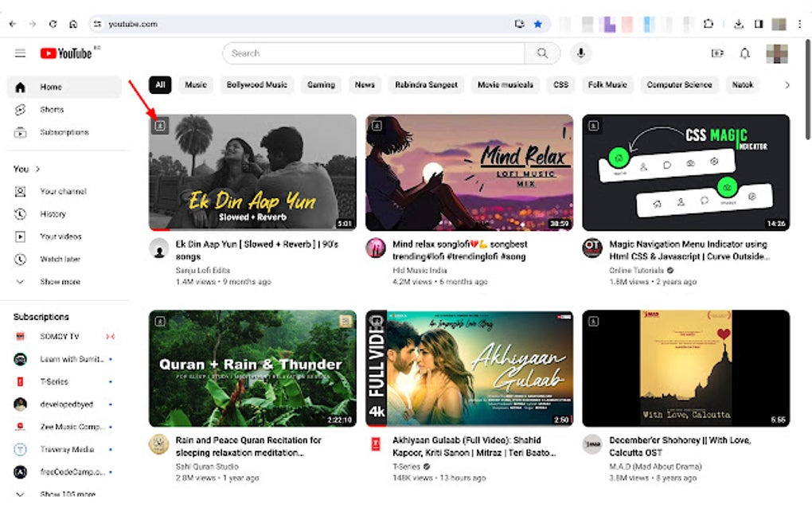
Task: Open your account avatar menu
Action: (776, 53)
